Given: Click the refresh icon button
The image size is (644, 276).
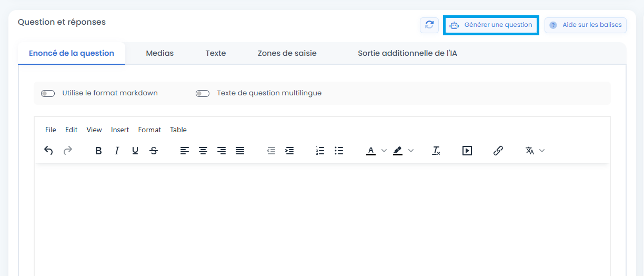Looking at the screenshot, I should pos(429,25).
